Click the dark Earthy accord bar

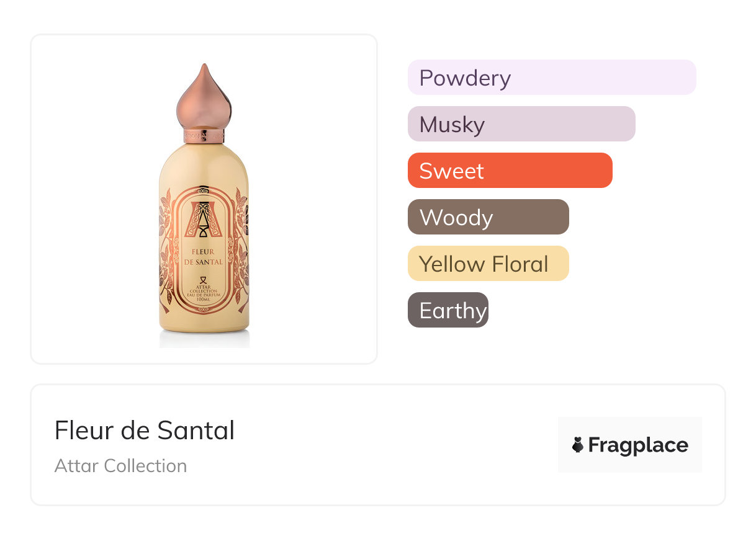click(448, 310)
